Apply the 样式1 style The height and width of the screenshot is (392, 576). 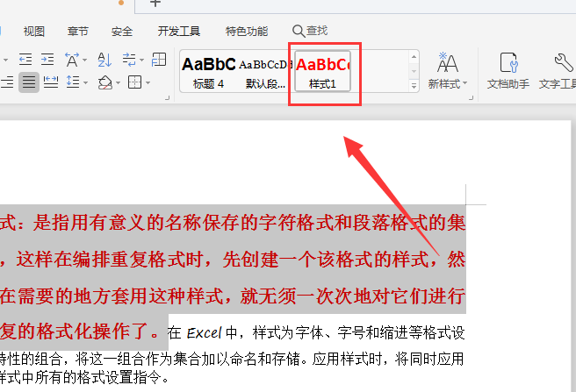(322, 71)
